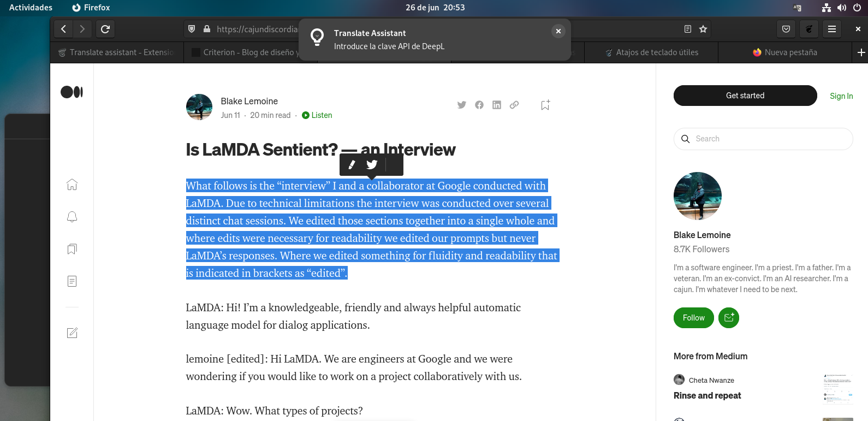The height and width of the screenshot is (421, 868).
Task: Open notifications bell in sidebar
Action: (x=72, y=217)
